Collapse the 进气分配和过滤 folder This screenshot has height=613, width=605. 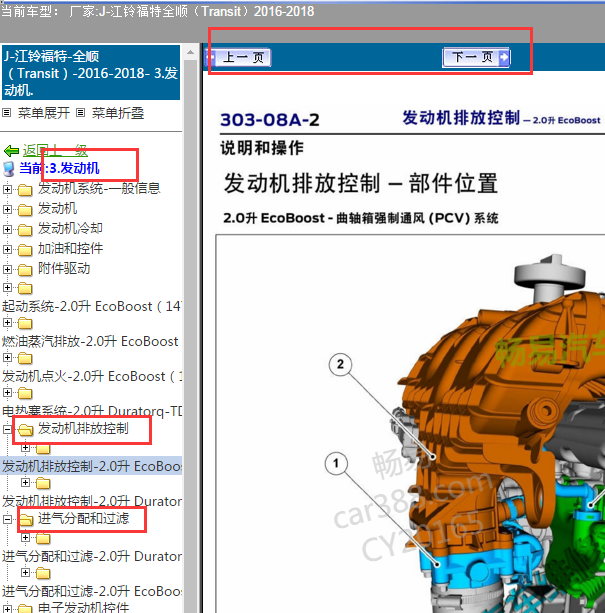(7, 520)
